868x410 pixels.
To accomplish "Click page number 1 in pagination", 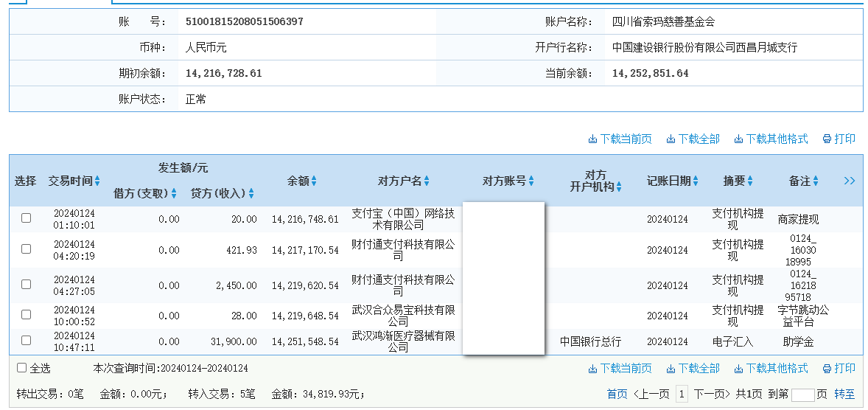I will 682,394.
